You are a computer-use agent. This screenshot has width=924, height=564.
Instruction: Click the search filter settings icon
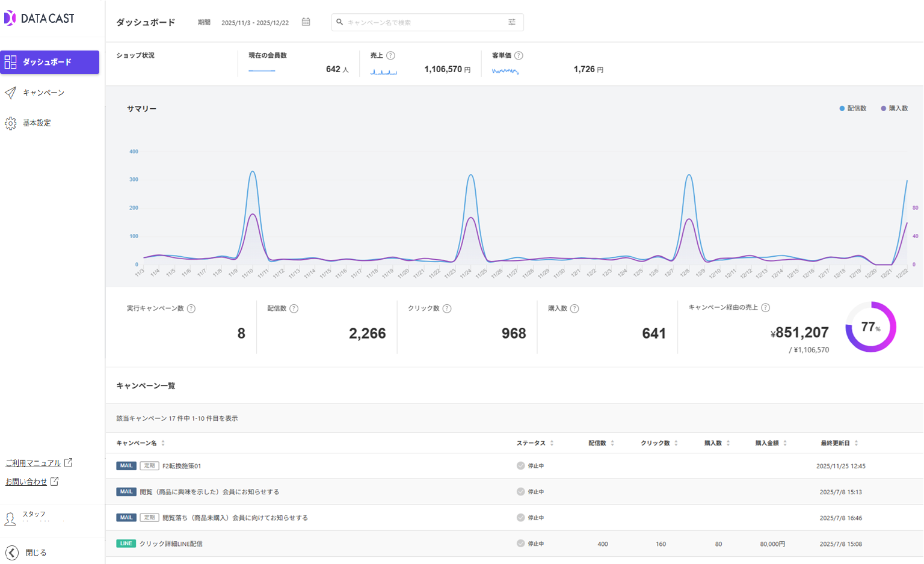tap(512, 22)
